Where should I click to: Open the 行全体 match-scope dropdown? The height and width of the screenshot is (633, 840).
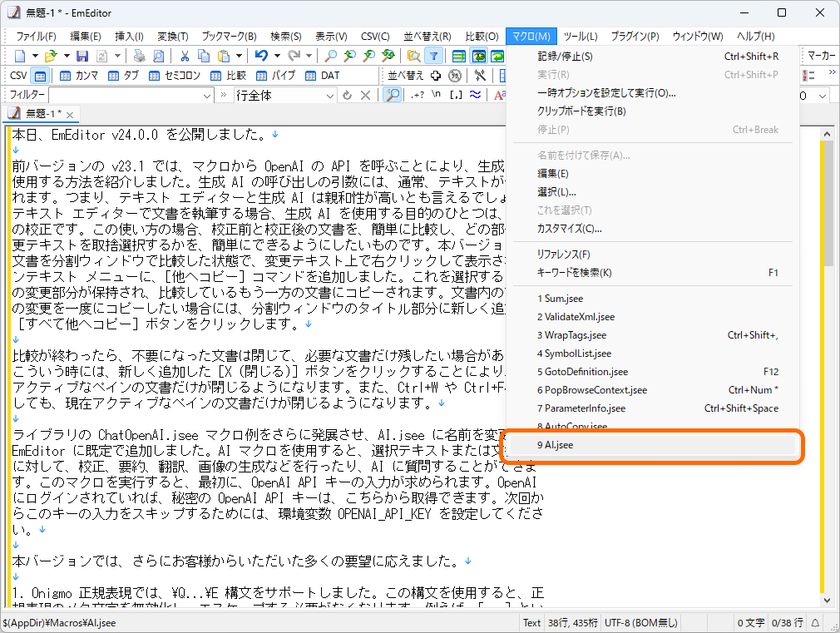coord(330,95)
